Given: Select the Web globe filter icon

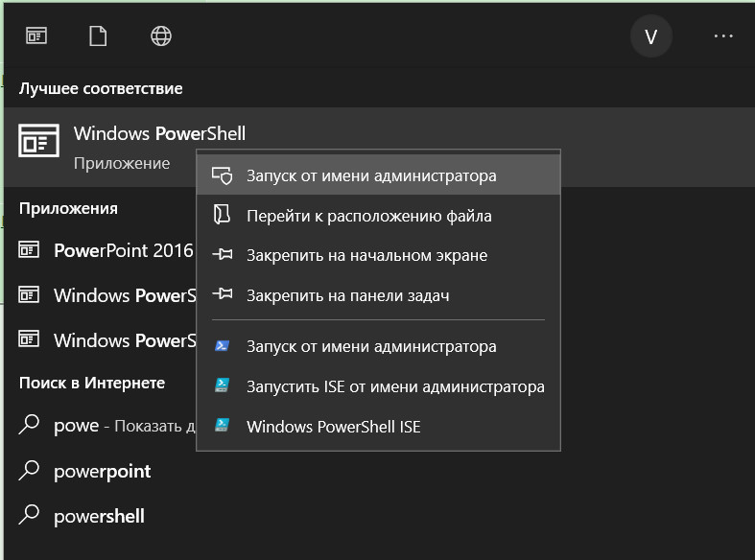Looking at the screenshot, I should coord(161,35).
